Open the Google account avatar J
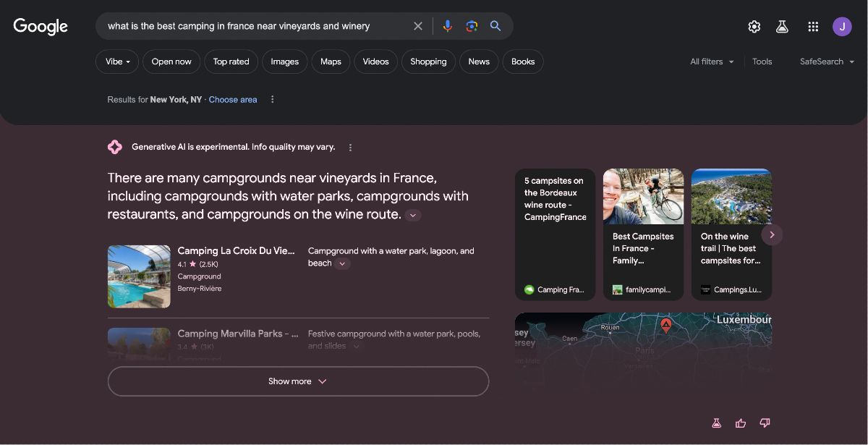This screenshot has width=868, height=445. coord(842,27)
